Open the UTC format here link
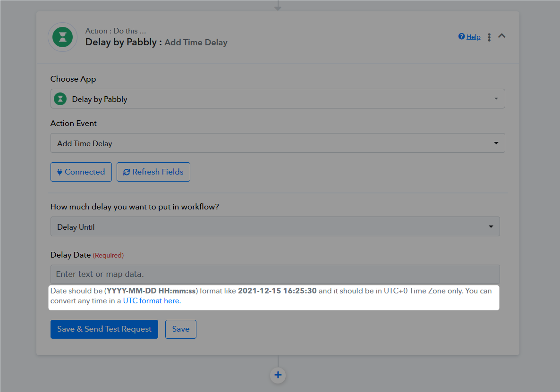 coord(152,300)
